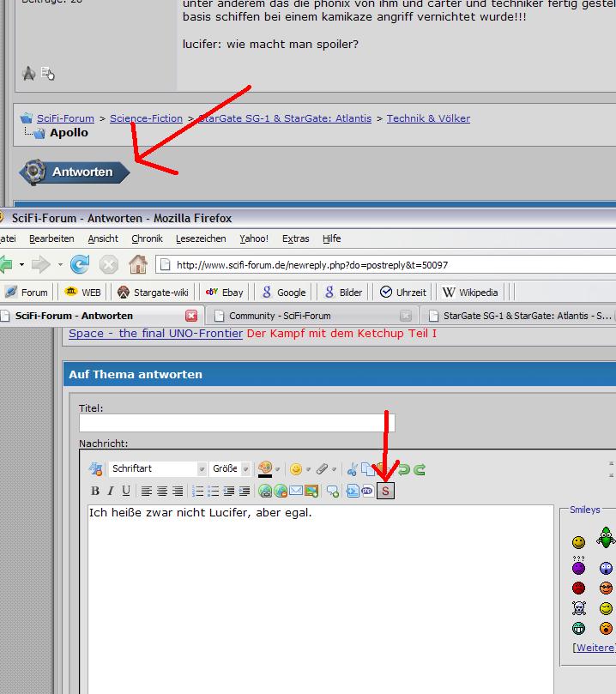Click the scissors cut icon

pyautogui.click(x=352, y=469)
